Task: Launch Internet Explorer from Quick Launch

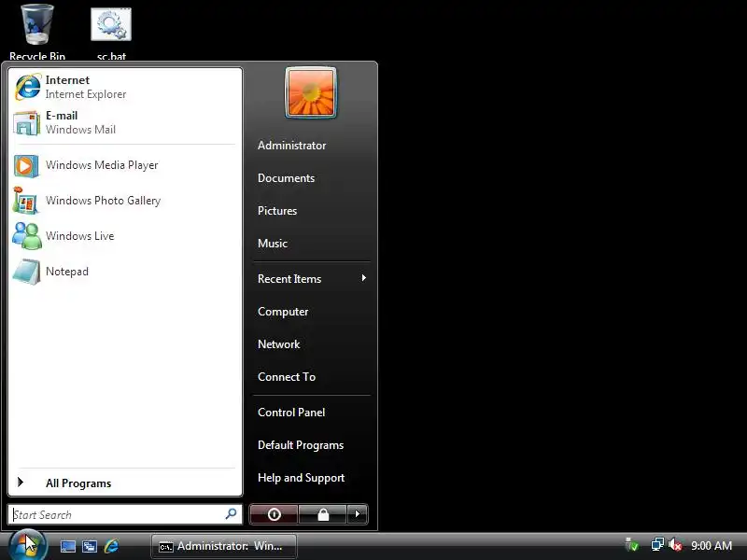Action: point(111,546)
